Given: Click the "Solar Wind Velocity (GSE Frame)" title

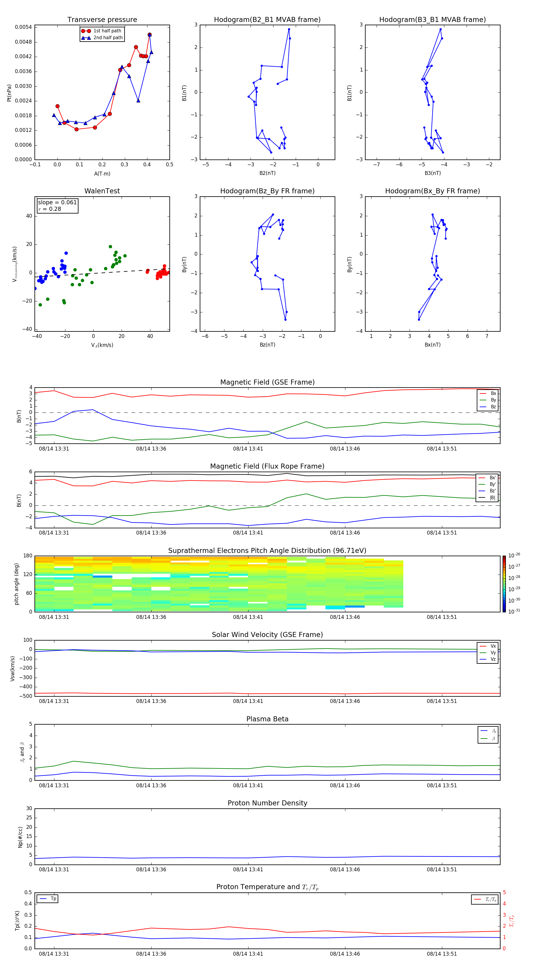Looking at the screenshot, I should tap(267, 635).
